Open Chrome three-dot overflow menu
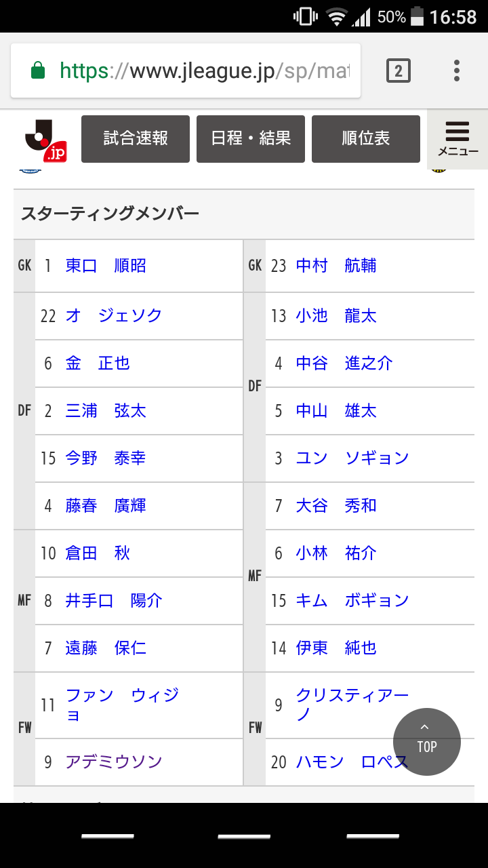 pos(457,71)
